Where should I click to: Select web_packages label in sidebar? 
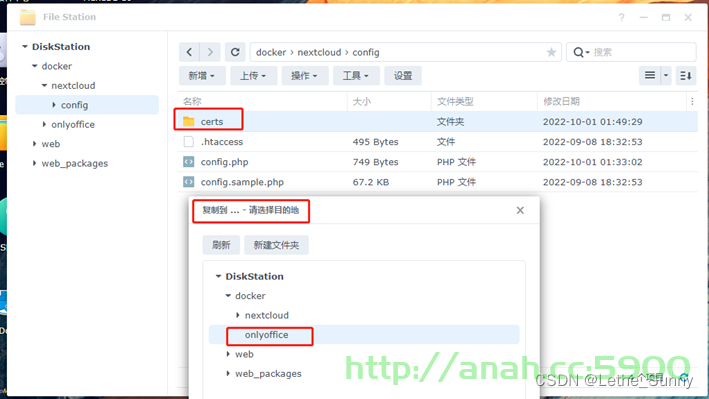pos(75,163)
